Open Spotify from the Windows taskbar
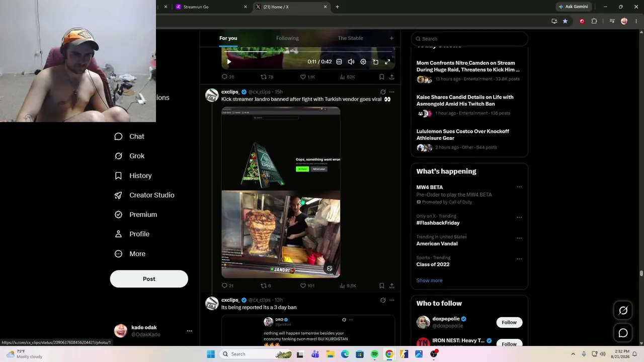 [x=374, y=354]
